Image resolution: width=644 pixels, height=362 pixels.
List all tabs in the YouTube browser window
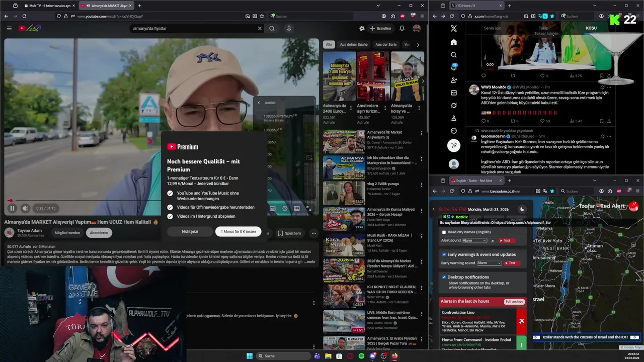point(378,6)
